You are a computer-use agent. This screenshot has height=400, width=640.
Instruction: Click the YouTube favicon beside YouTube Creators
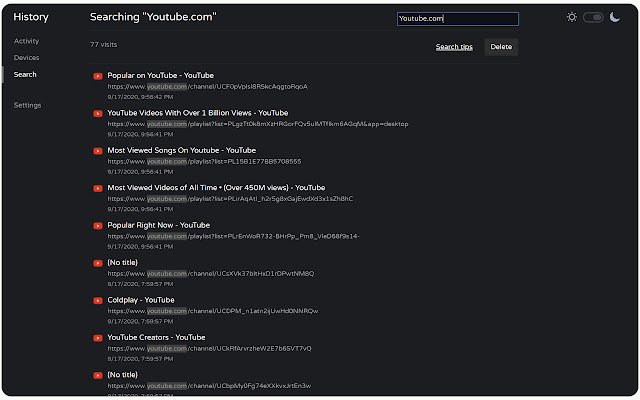pyautogui.click(x=98, y=338)
